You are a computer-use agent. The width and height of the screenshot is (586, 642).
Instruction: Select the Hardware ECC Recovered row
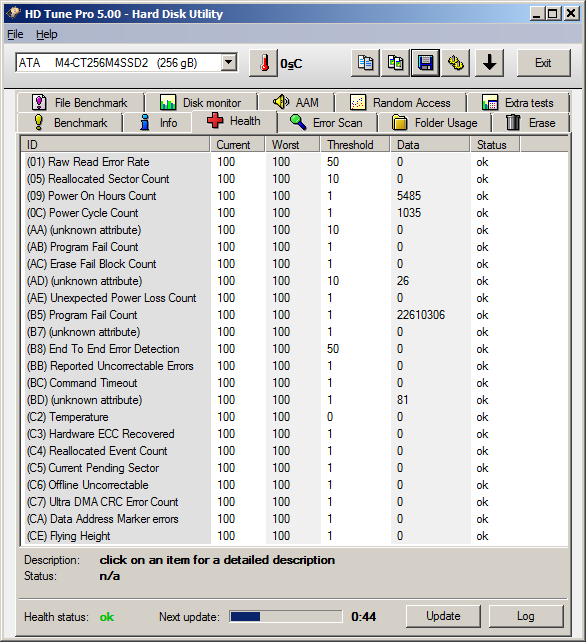point(294,434)
